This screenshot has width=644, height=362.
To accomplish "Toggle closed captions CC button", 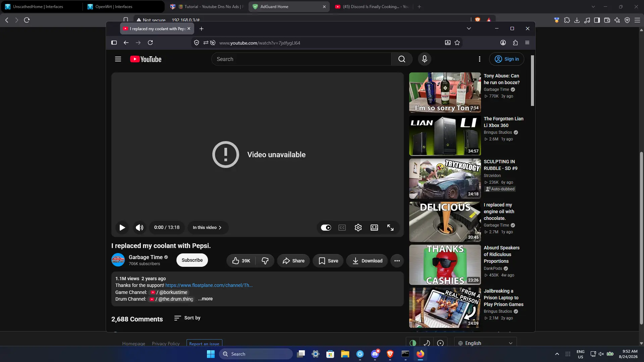I will coord(342,228).
